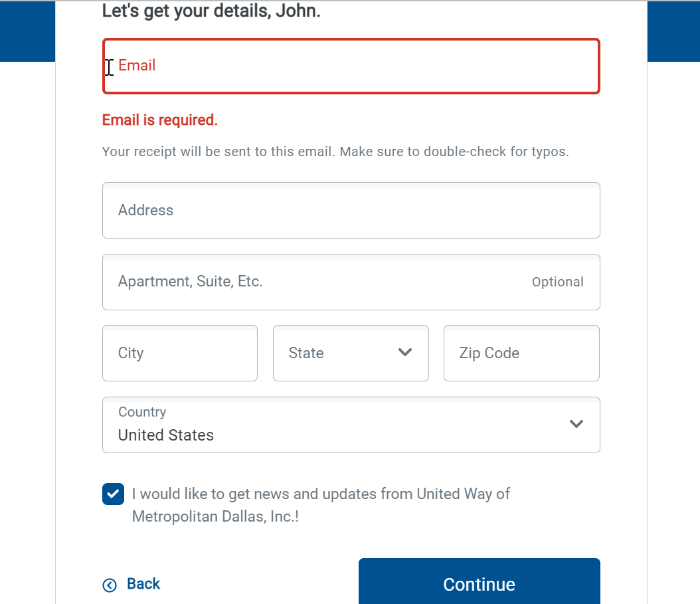Click the blue banner on the left
This screenshot has height=604, width=700.
[27, 31]
